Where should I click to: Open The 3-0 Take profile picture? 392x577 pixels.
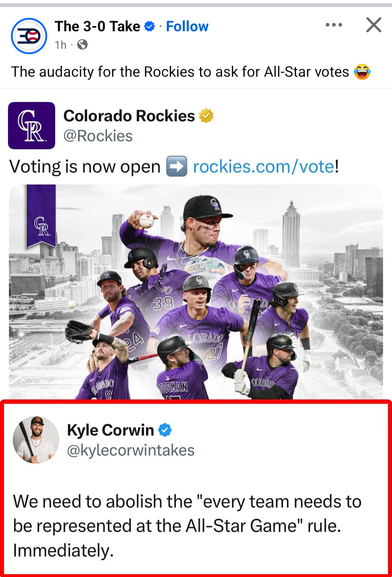(29, 36)
